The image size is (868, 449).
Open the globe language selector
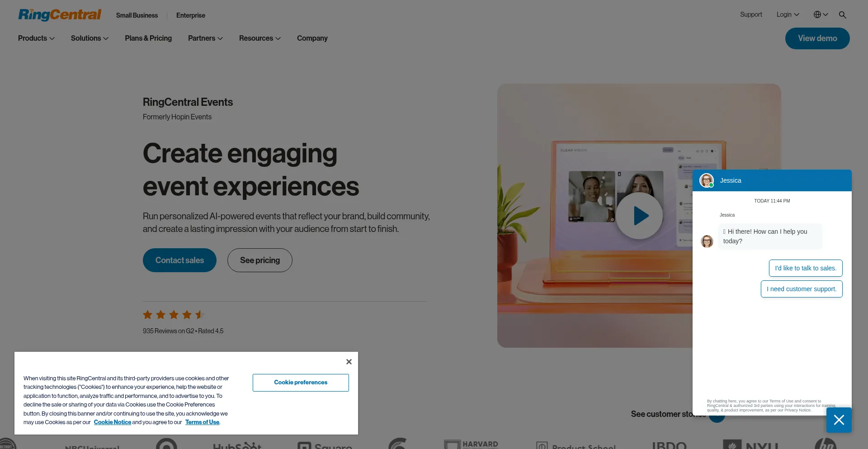coord(821,14)
